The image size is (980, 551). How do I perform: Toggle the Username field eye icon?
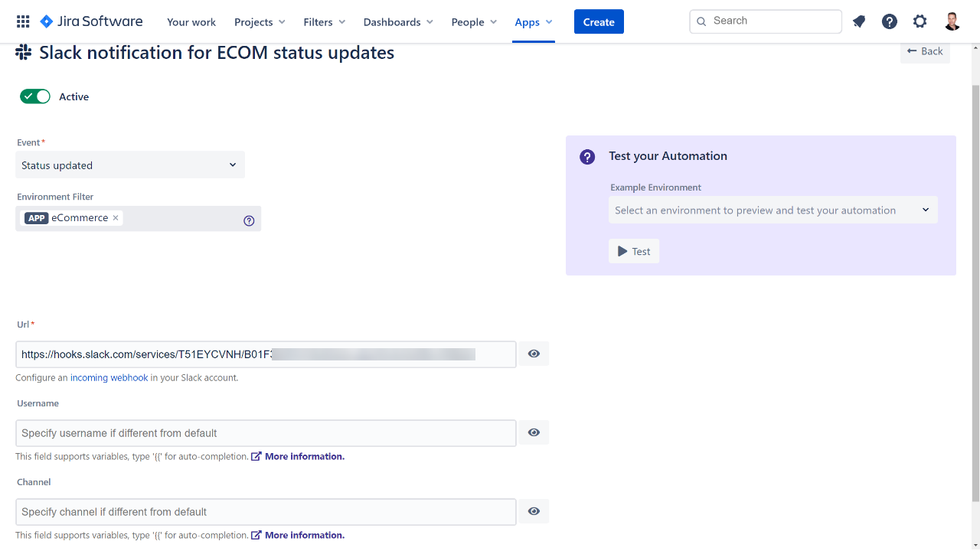[534, 432]
